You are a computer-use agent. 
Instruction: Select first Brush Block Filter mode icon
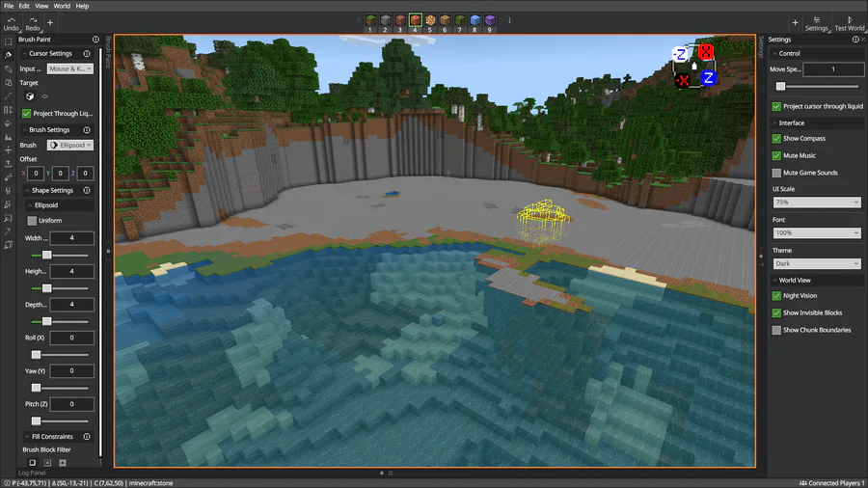click(x=33, y=463)
